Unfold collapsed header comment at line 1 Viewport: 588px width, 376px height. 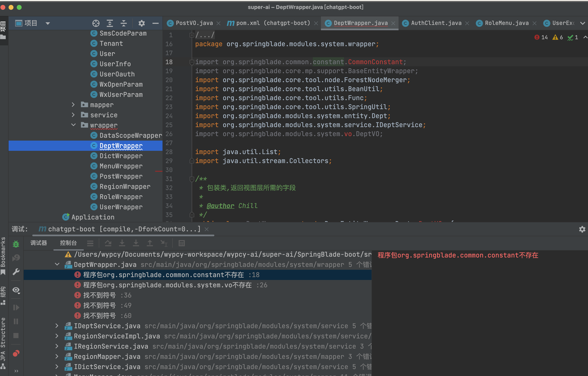coord(192,35)
